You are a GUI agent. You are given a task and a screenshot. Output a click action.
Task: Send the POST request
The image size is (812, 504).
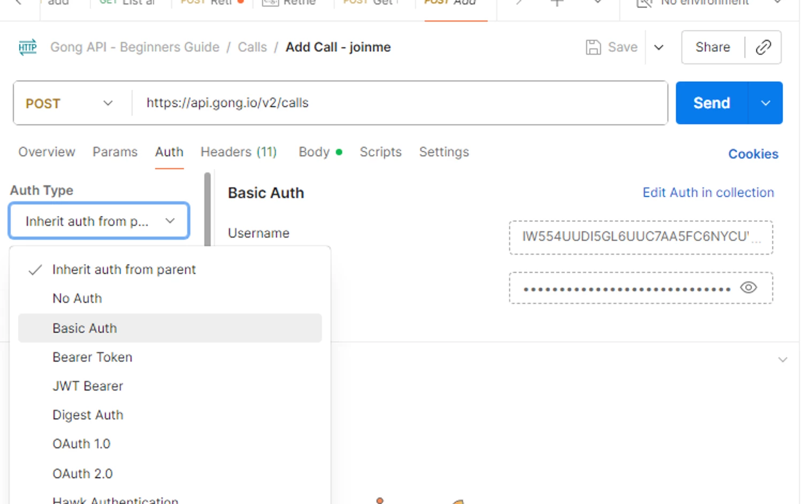tap(711, 103)
